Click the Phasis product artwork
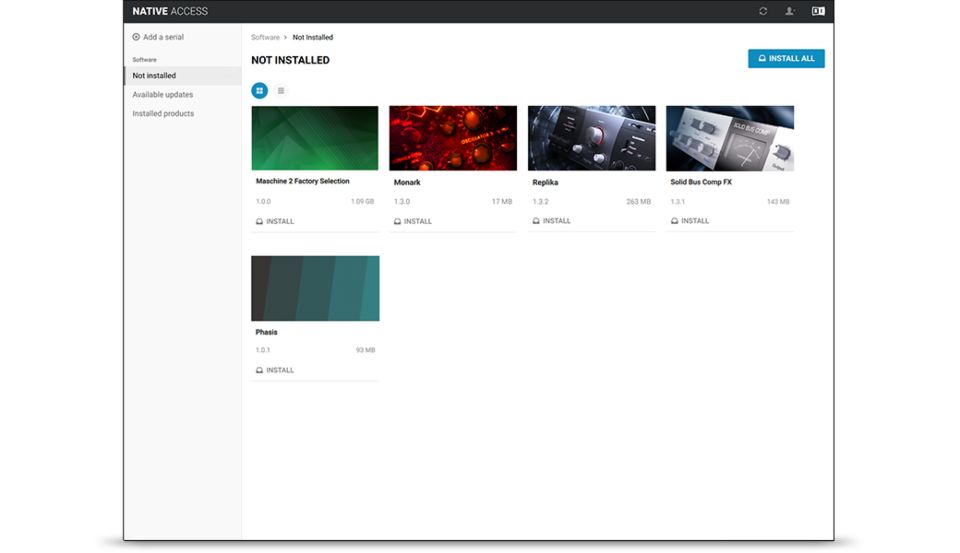 tap(315, 288)
